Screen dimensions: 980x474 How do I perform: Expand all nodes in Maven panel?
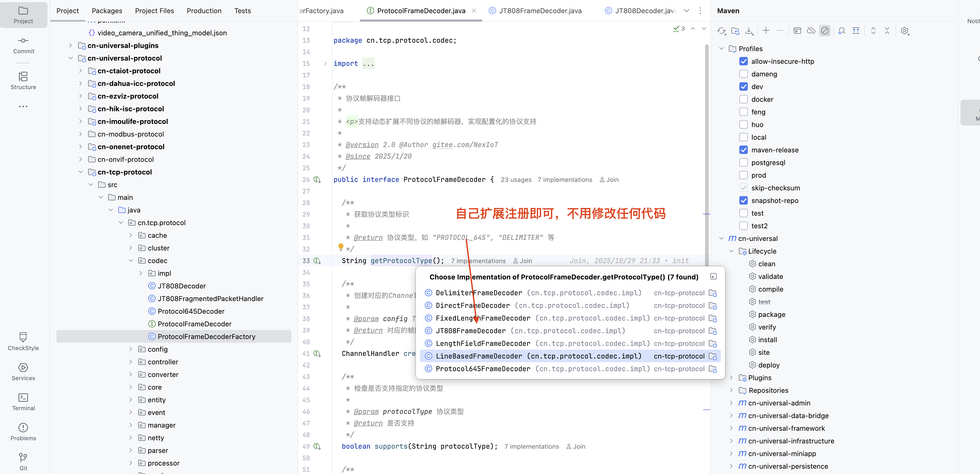click(873, 31)
